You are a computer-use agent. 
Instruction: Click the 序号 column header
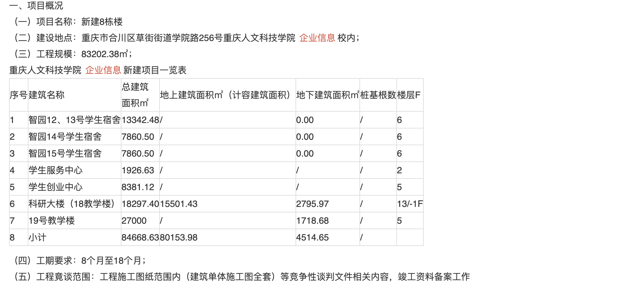pos(18,95)
